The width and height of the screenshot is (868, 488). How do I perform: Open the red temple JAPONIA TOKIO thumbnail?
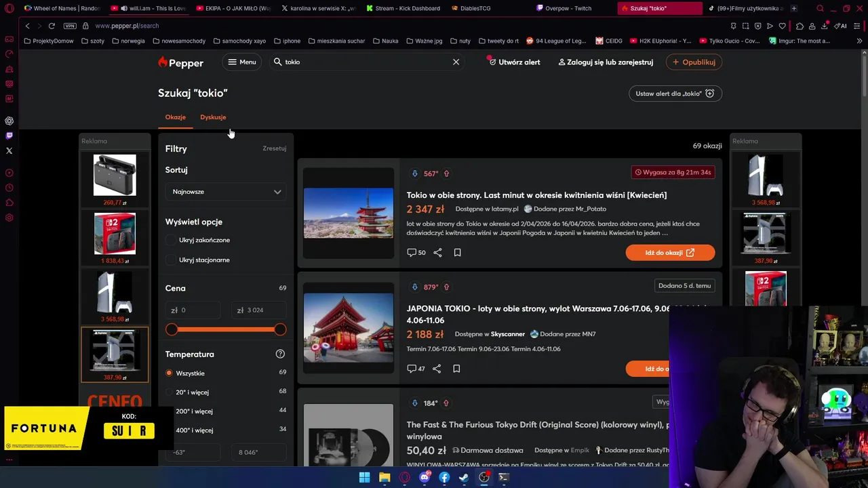pyautogui.click(x=349, y=328)
